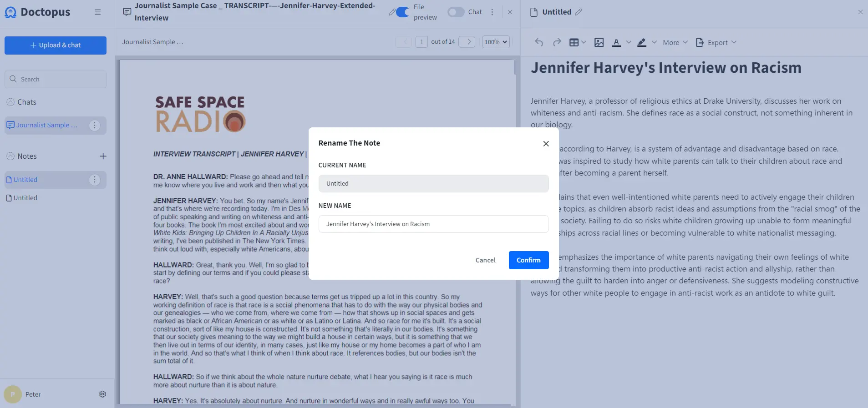Screen dimensions: 868x408
Task: Toggle the File preview switch
Action: 402,12
